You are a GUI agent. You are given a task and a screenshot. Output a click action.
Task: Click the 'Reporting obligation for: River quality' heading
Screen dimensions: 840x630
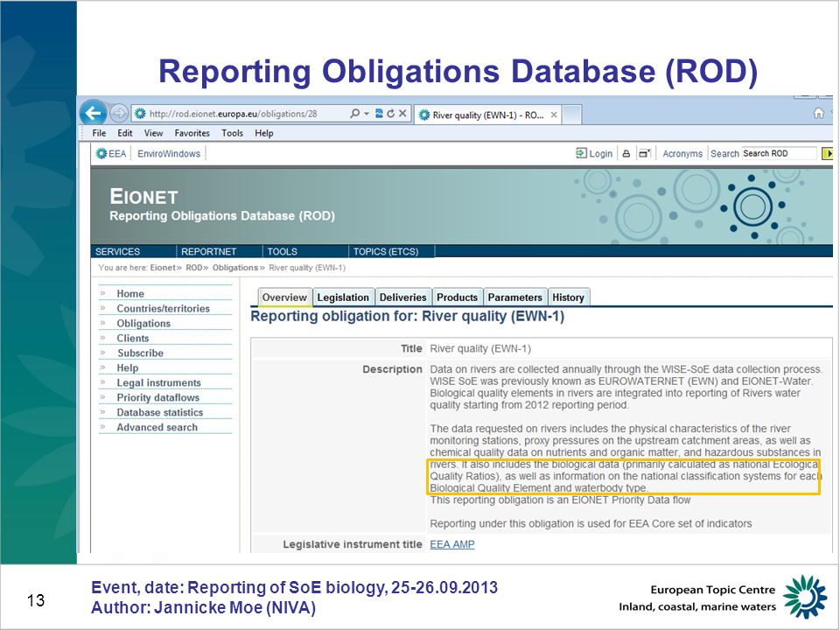(407, 316)
